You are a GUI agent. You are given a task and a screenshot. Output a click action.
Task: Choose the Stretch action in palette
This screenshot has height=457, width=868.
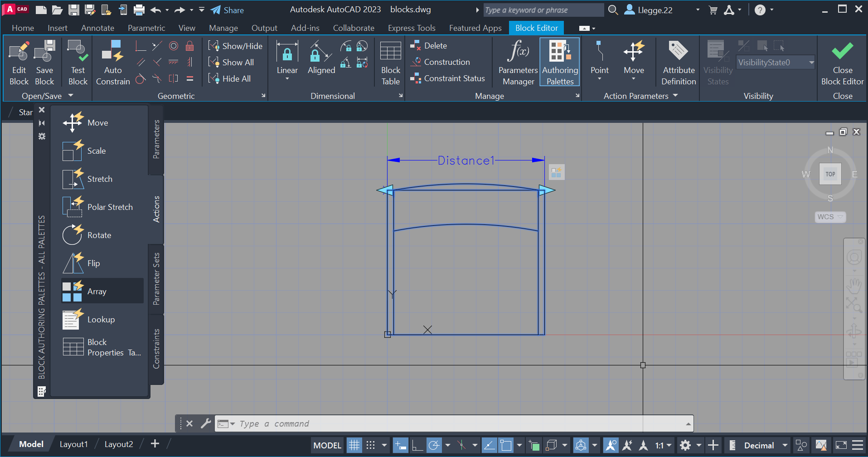[x=103, y=179]
